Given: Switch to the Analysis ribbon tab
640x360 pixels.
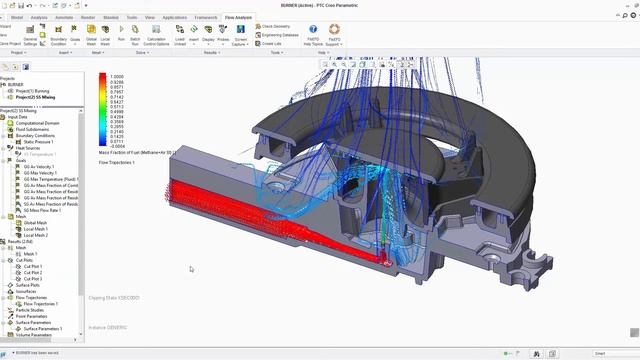Looking at the screenshot, I should [39, 18].
